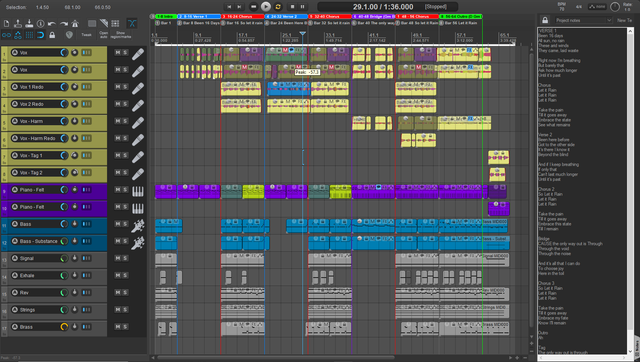The height and width of the screenshot is (362, 640).
Task: Open Project Settings info icon
Action: (x=41, y=24)
